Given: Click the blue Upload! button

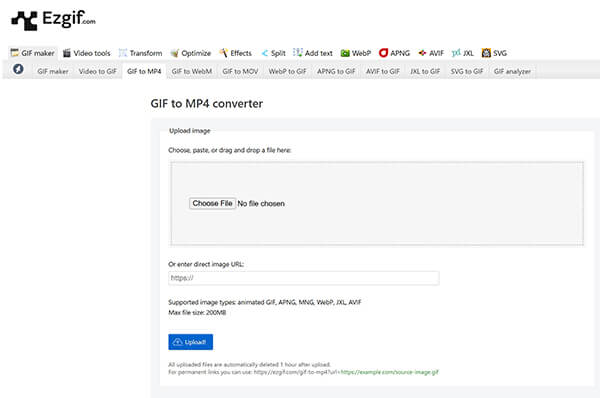Looking at the screenshot, I should (x=191, y=342).
